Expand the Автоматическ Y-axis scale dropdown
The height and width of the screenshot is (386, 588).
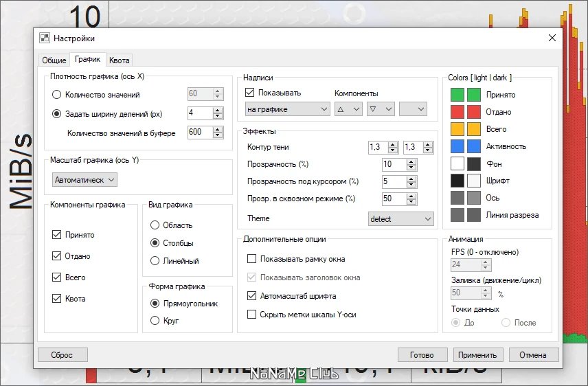pyautogui.click(x=84, y=180)
